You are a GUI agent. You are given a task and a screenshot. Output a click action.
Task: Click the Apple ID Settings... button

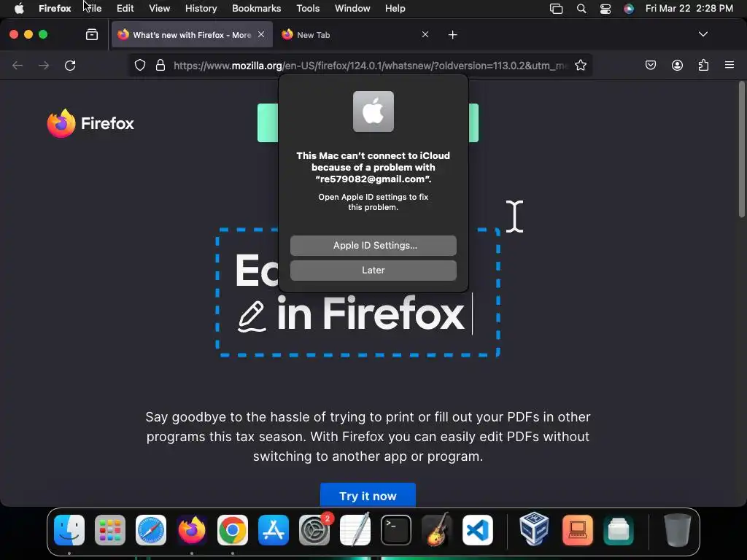click(x=373, y=245)
